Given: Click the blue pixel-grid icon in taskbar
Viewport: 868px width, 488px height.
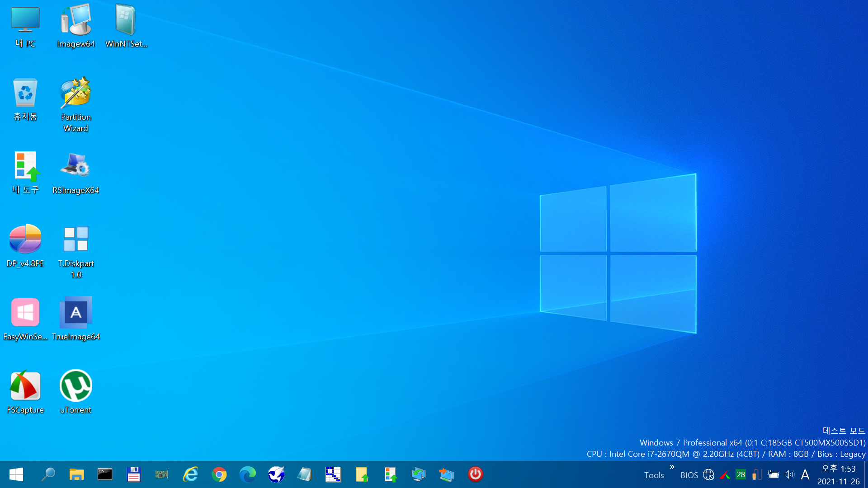Looking at the screenshot, I should [333, 474].
